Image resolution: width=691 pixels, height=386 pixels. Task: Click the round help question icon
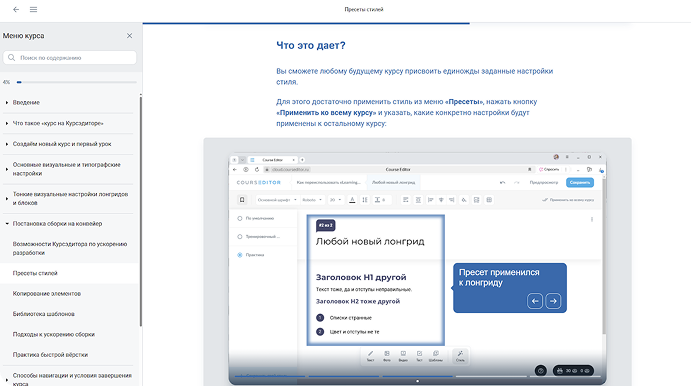tap(541, 371)
